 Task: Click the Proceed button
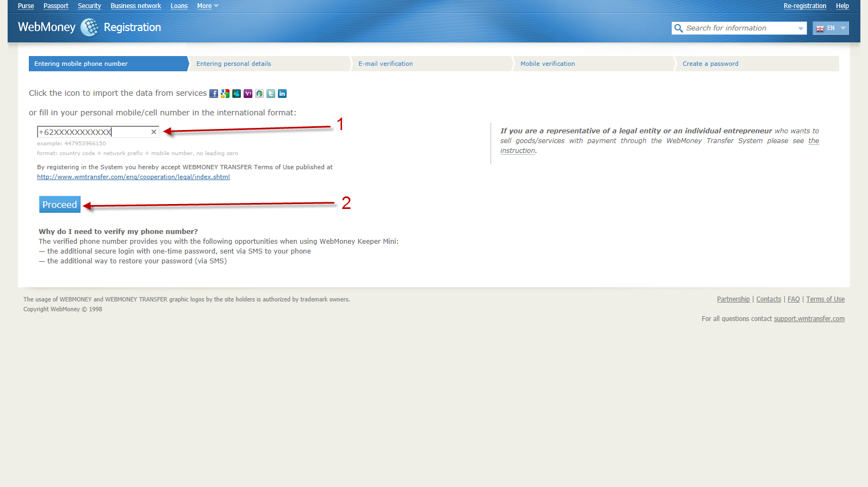(x=60, y=205)
